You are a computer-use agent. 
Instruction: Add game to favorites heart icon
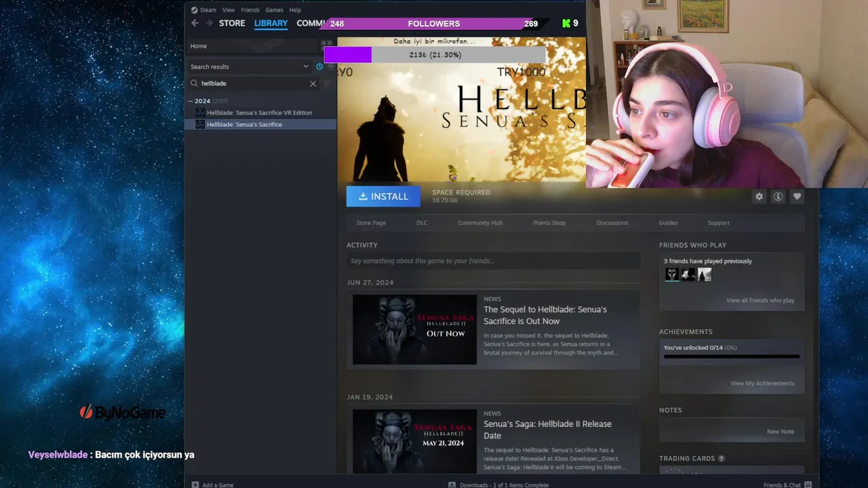pos(797,197)
